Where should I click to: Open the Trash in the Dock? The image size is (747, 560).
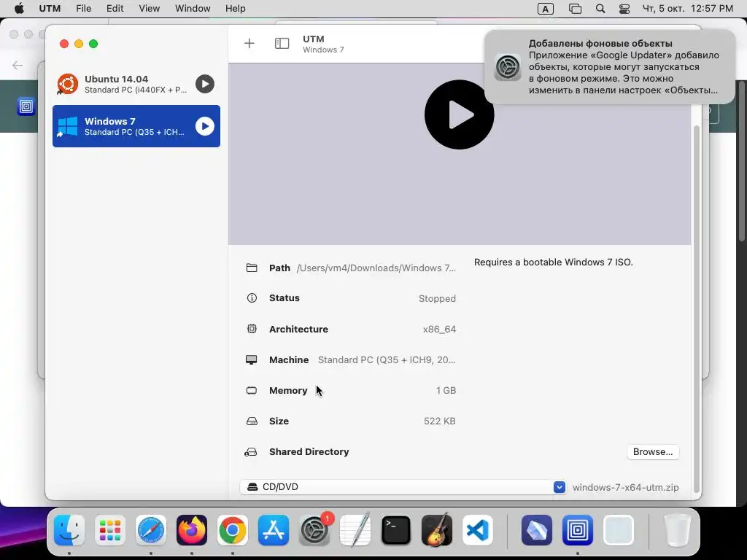pyautogui.click(x=677, y=530)
